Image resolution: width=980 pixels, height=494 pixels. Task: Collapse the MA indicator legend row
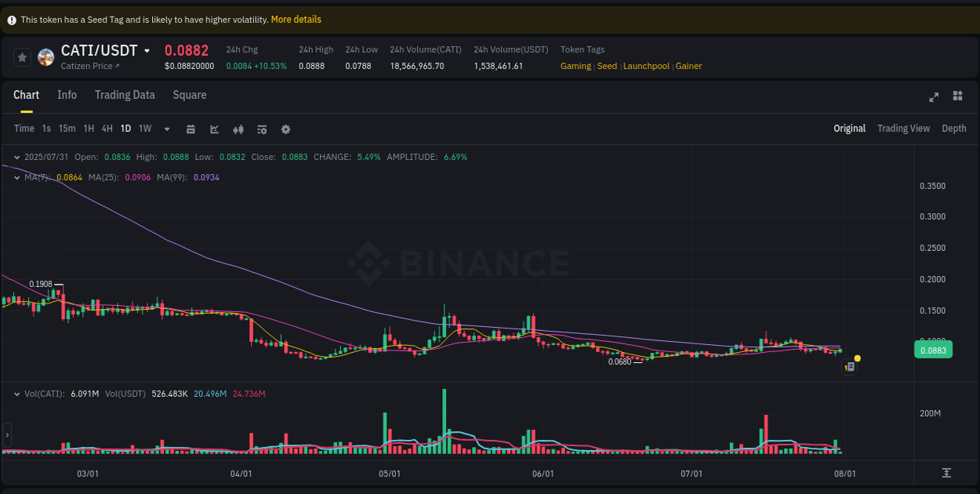click(17, 177)
